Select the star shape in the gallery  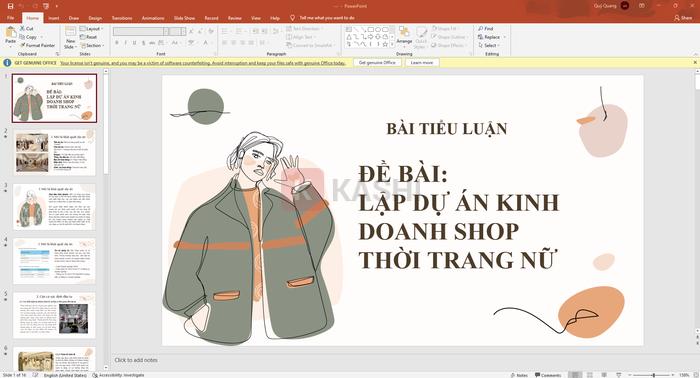coord(385,44)
